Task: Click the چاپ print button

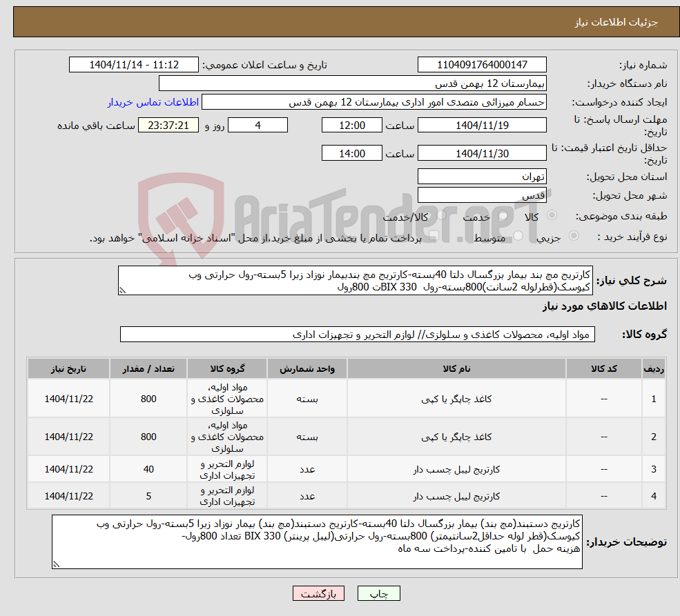Action: pyautogui.click(x=378, y=593)
